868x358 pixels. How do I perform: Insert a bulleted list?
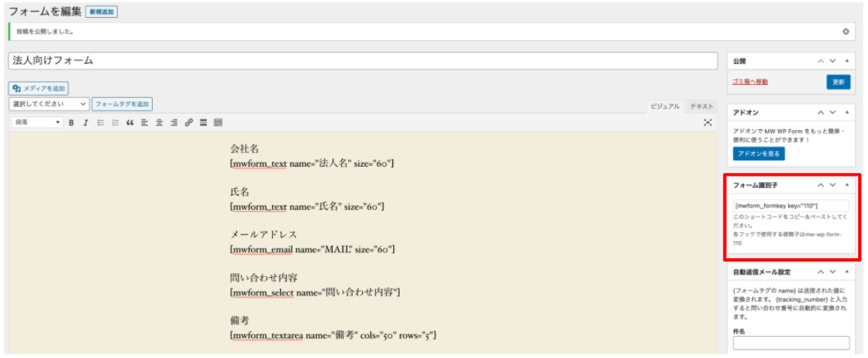[101, 123]
